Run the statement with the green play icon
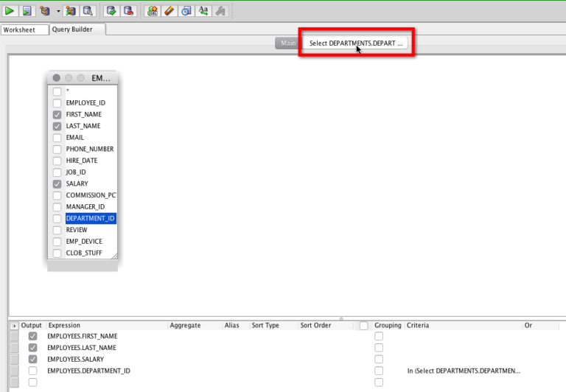The height and width of the screenshot is (392, 566). click(10, 11)
